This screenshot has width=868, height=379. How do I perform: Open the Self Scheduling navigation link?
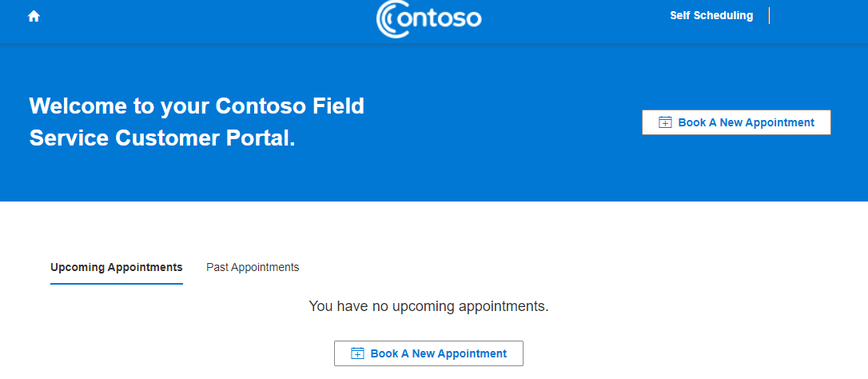(x=711, y=15)
